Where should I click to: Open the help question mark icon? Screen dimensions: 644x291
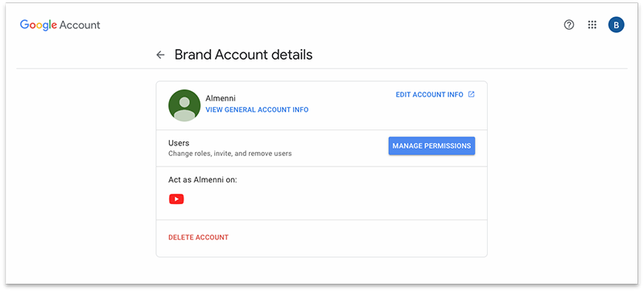click(x=569, y=25)
